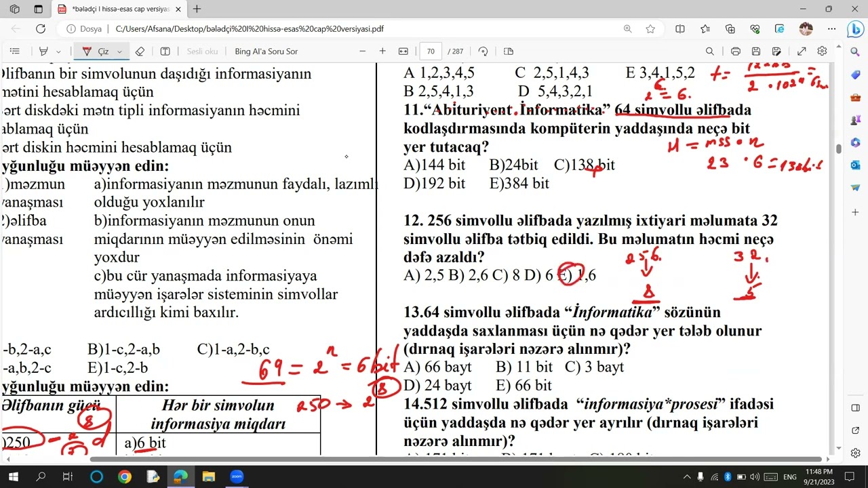The height and width of the screenshot is (488, 868).
Task: Open Windows taskbar search
Action: [41, 476]
